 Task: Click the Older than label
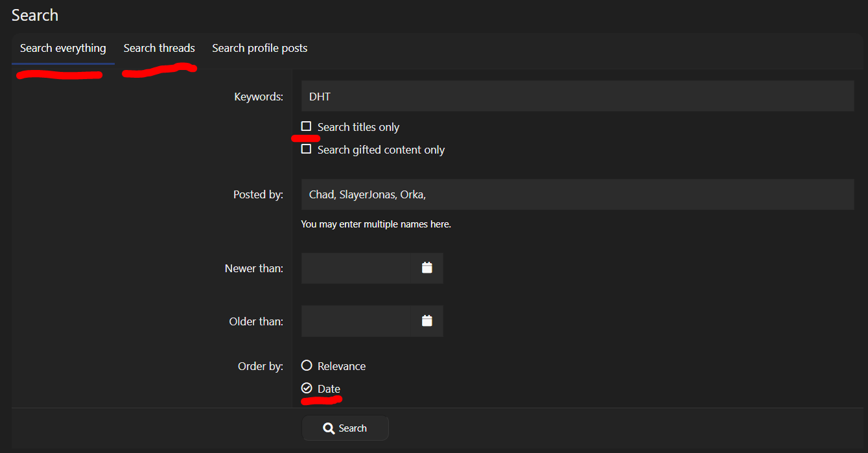coord(255,321)
